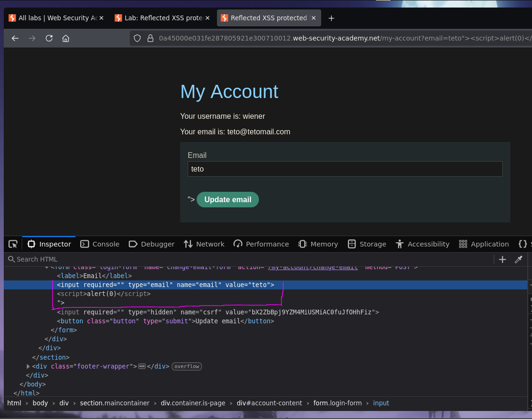Select the Update email button node
Screen dimensions: 532x419
166,321
